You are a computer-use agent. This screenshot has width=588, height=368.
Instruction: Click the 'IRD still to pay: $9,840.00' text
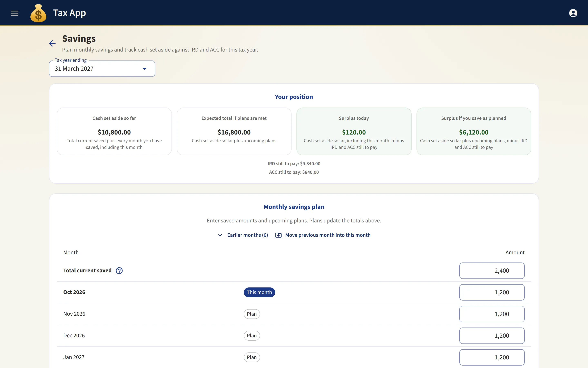click(294, 164)
